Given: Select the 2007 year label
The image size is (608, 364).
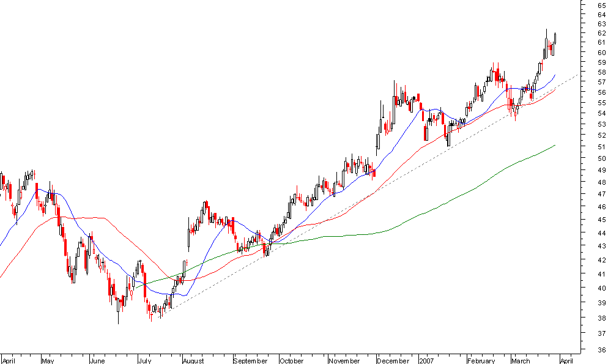Looking at the screenshot, I should coord(426,360).
